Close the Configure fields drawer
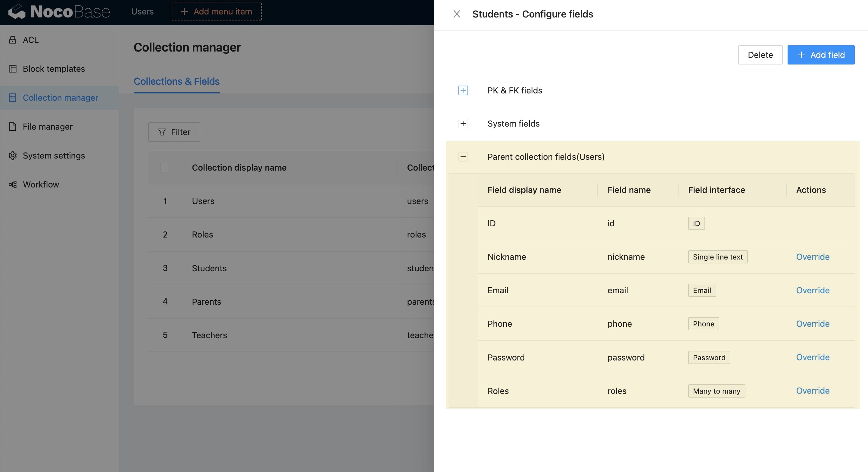 457,14
